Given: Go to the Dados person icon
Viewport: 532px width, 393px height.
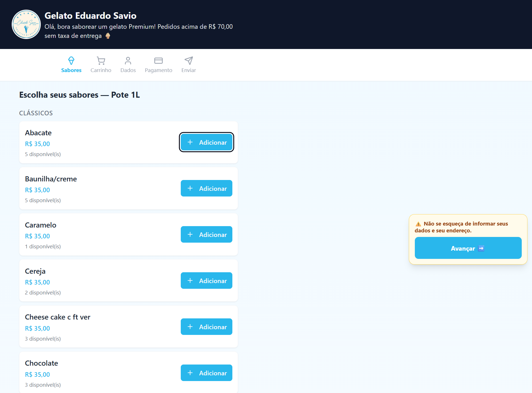Looking at the screenshot, I should pos(128,61).
